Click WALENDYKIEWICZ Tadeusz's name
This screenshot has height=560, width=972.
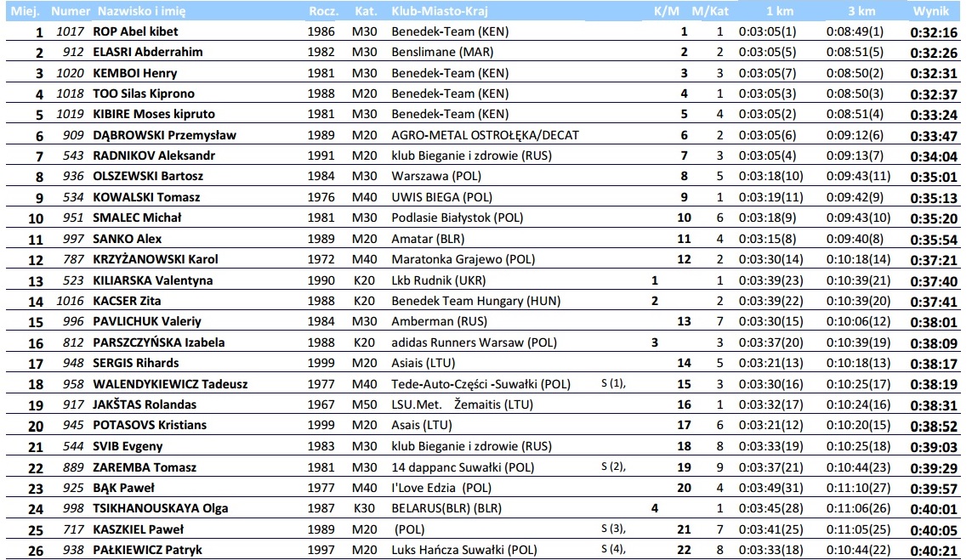(170, 384)
